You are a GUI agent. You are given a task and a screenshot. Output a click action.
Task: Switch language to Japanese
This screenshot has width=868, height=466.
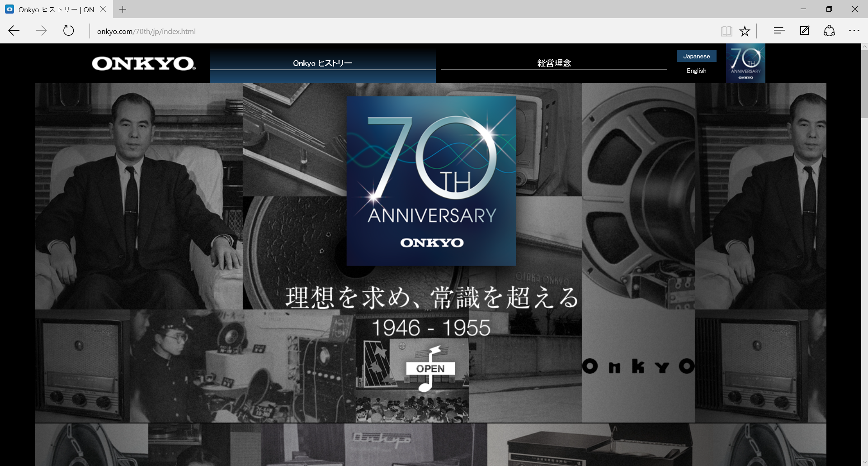tap(697, 56)
